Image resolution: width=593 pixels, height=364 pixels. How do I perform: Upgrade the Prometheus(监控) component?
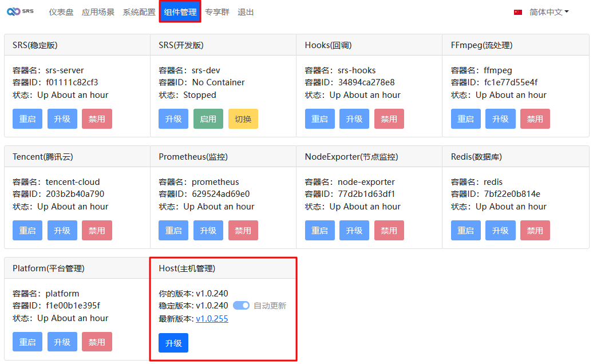pyautogui.click(x=208, y=230)
